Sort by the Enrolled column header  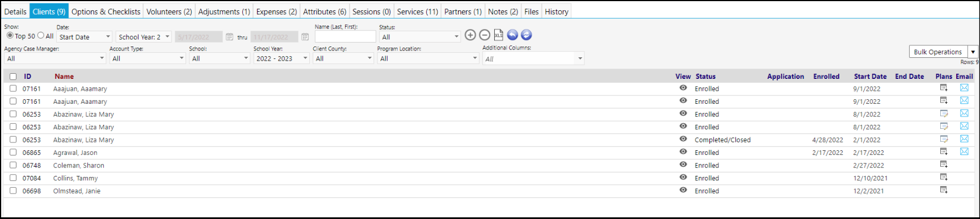(826, 77)
